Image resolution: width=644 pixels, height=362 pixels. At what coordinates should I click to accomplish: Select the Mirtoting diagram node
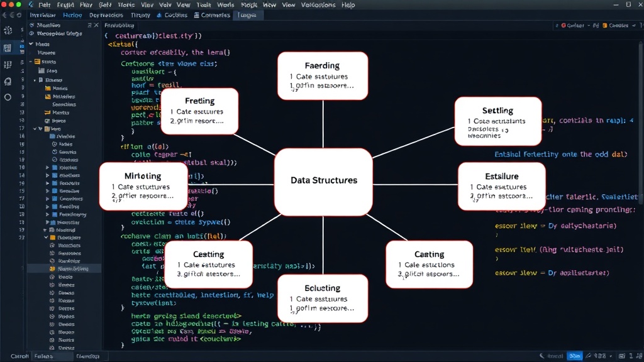(143, 186)
